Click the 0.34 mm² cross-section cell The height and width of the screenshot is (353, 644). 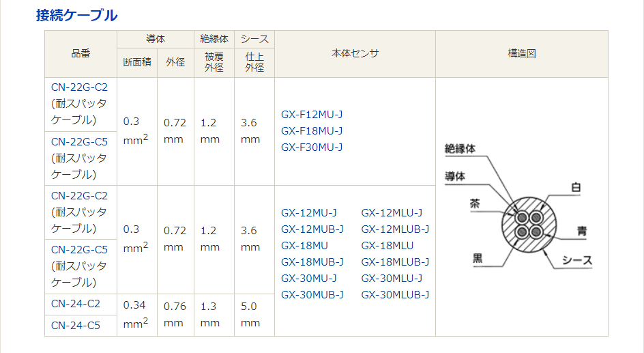pyautogui.click(x=136, y=315)
